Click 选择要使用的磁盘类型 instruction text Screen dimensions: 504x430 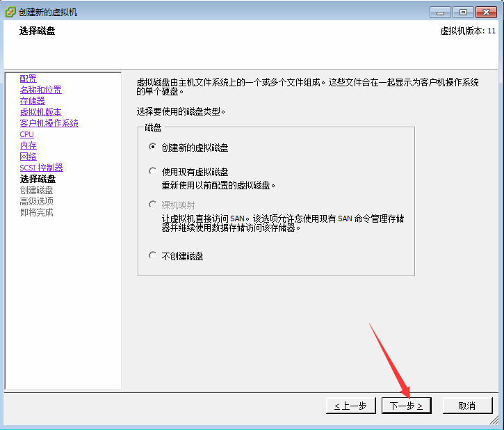181,112
